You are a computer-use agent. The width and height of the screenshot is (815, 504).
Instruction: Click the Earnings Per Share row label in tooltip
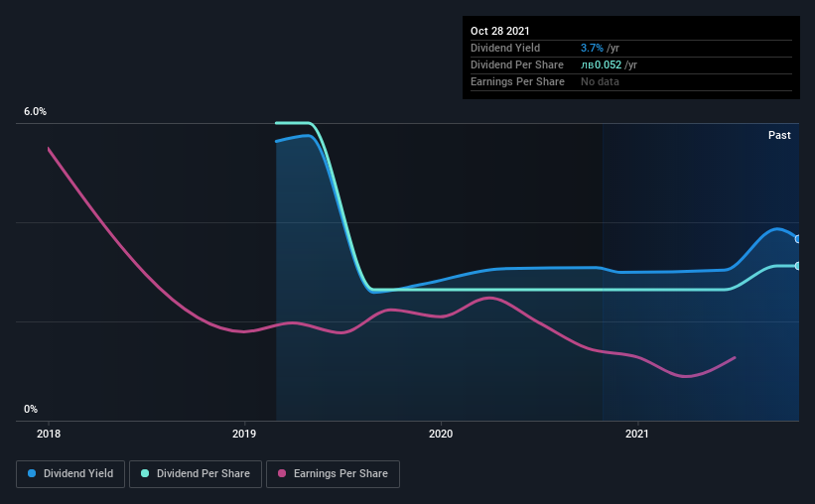pyautogui.click(x=517, y=81)
